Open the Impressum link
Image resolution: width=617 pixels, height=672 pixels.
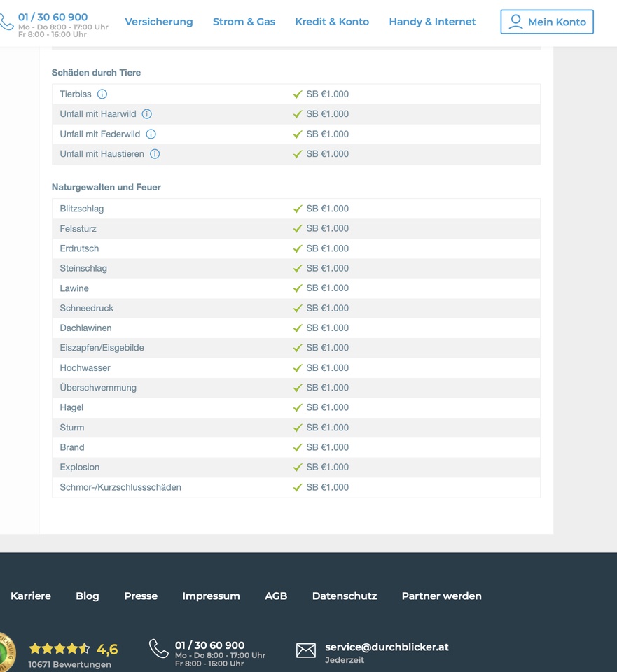[x=211, y=596]
